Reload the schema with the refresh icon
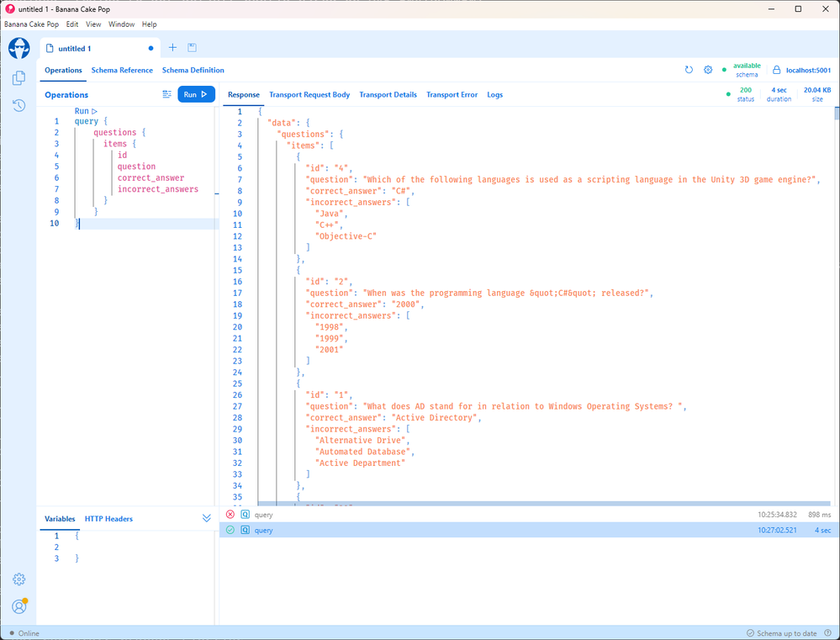840x640 pixels. click(x=689, y=70)
